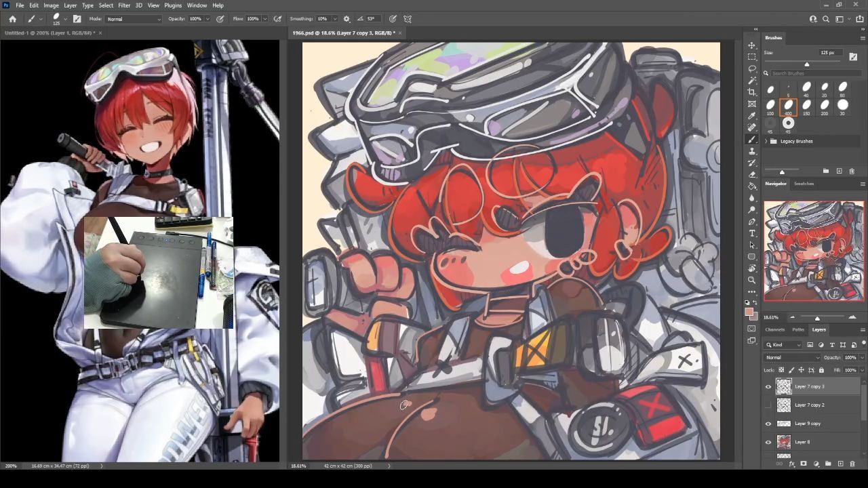Select the Move tool

coord(751,45)
